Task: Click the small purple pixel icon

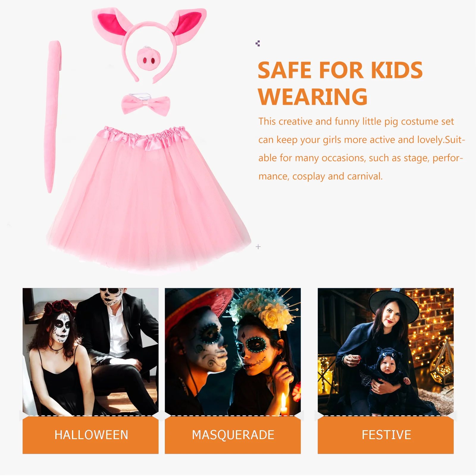Action: point(258,43)
